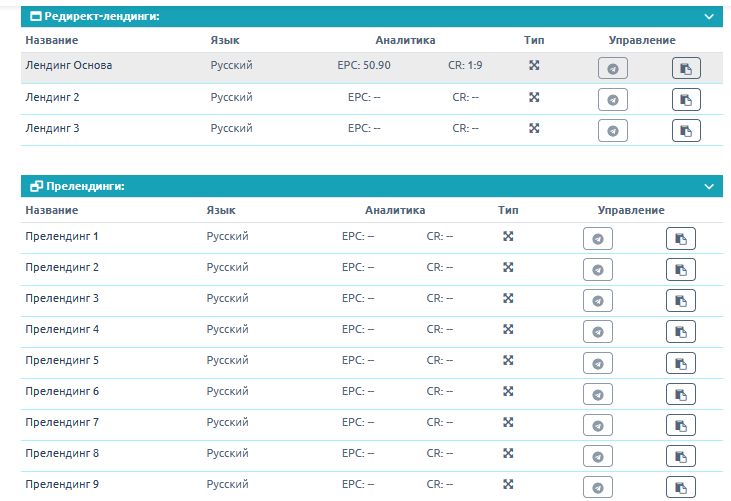731x501 pixels.
Task: Copy link for Прелендинг 1
Action: click(x=681, y=239)
